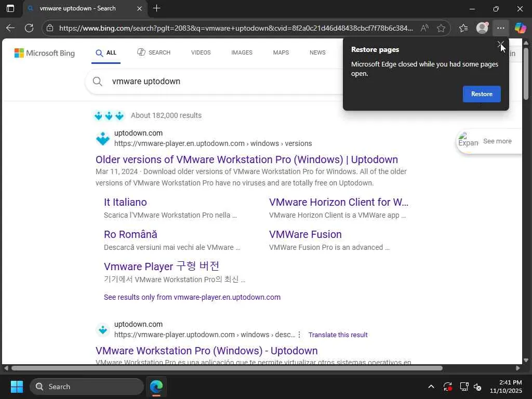Viewport: 532px width, 399px height.
Task: Click the taskbar Search box
Action: pos(87,387)
